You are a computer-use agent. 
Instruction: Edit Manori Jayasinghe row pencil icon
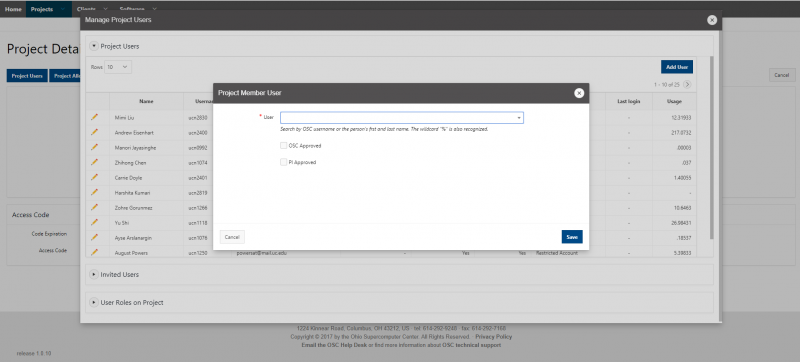coord(94,147)
